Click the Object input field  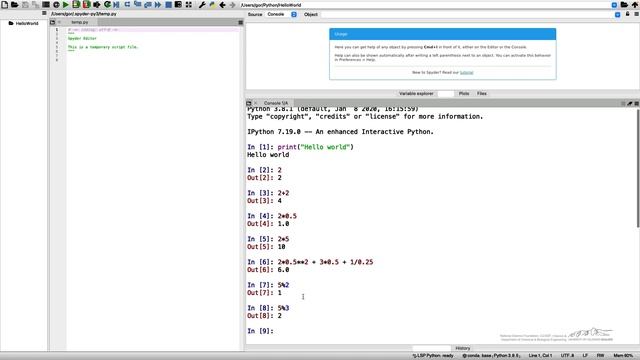(x=468, y=14)
